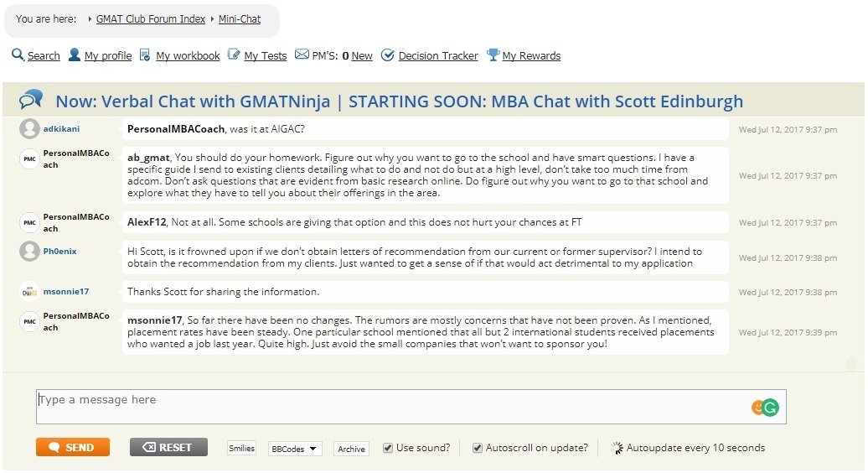Image resolution: width=868 pixels, height=473 pixels.
Task: Open the BBCodes dropdown
Action: 295,449
